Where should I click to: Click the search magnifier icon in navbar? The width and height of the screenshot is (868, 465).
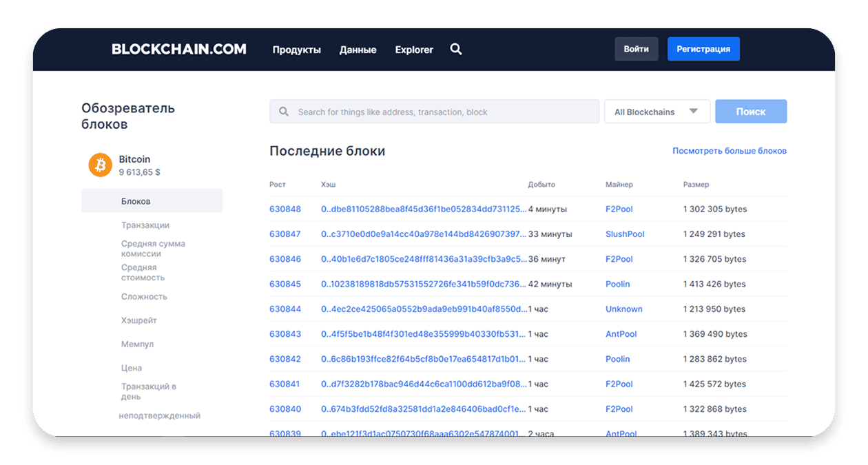click(x=456, y=50)
